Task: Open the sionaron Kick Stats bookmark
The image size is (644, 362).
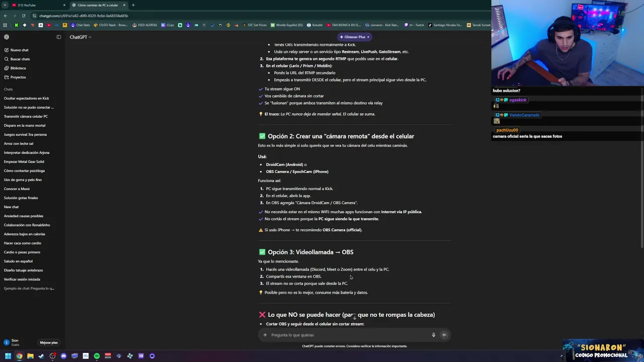Action: click(382, 25)
